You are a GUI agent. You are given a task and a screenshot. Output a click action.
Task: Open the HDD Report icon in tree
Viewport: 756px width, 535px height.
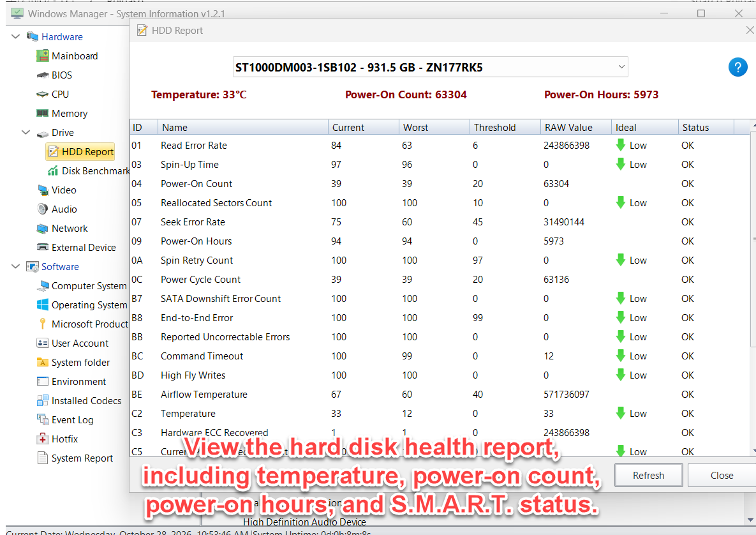[53, 152]
